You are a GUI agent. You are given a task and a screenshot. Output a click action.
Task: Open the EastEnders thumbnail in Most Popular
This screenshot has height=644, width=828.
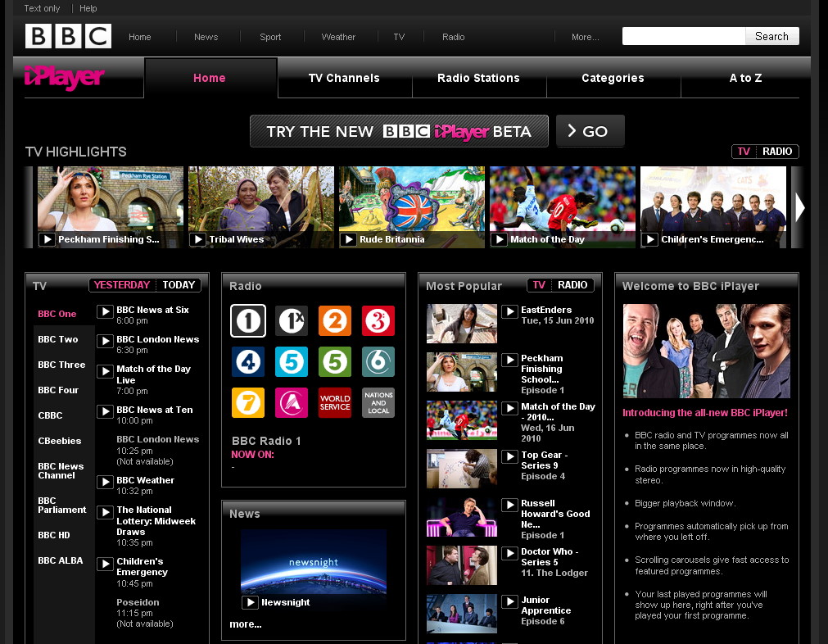pyautogui.click(x=462, y=324)
